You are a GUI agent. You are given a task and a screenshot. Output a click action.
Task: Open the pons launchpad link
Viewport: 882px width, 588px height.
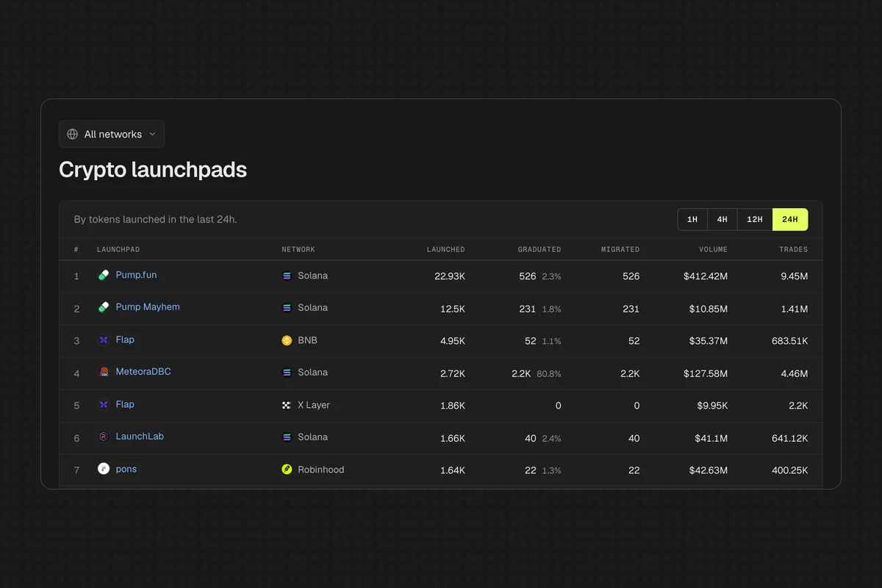pyautogui.click(x=126, y=469)
